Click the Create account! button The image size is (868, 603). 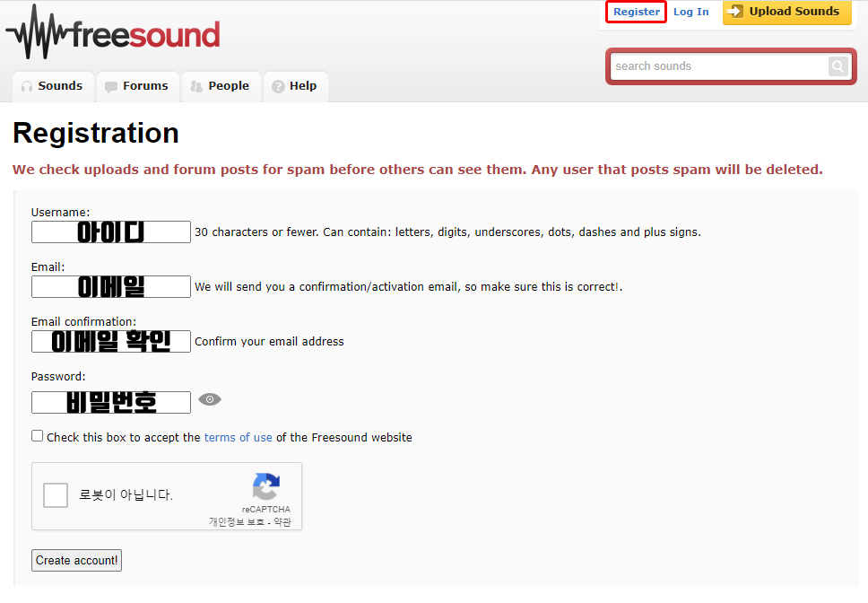76,560
